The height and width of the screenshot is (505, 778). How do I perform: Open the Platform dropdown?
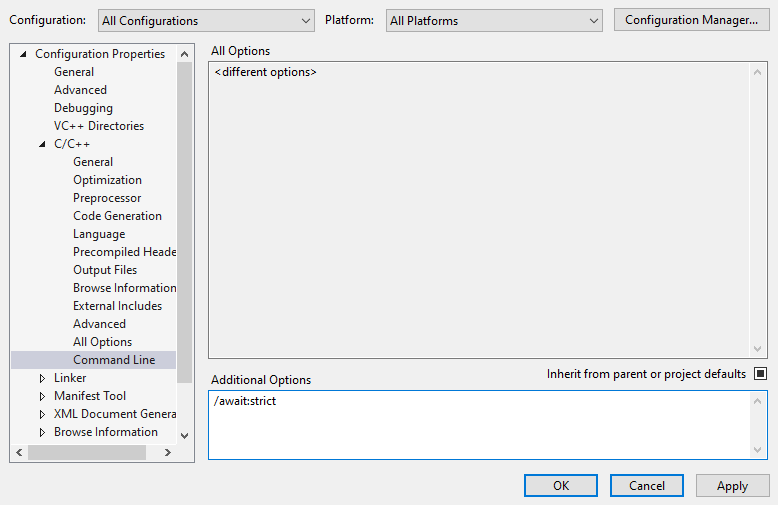[x=493, y=21]
